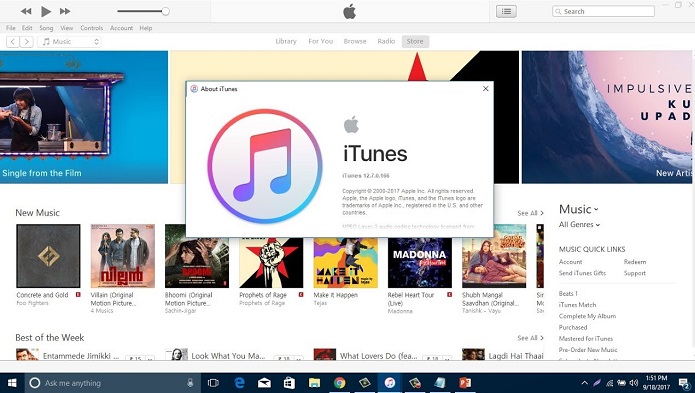Click the Account quick link
Image resolution: width=695 pixels, height=393 pixels.
pos(570,262)
